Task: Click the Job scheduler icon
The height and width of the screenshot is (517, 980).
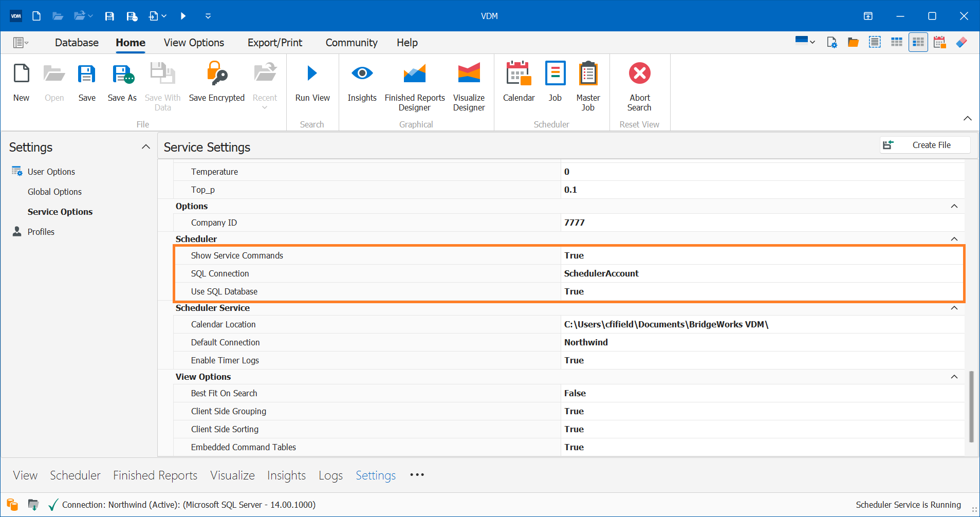Action: pos(555,73)
